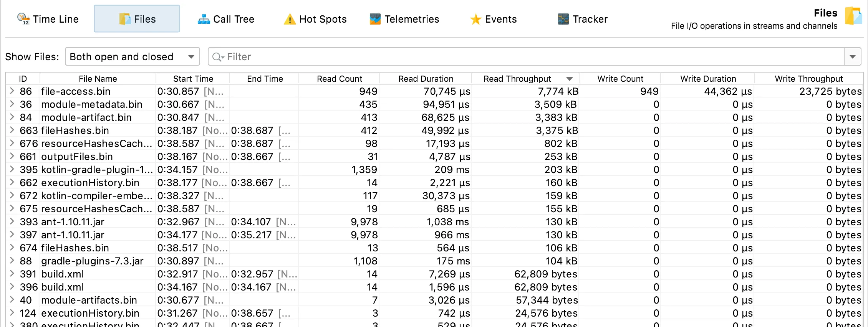Click the Hot Spots warning icon
Image resolution: width=868 pixels, height=327 pixels.
(290, 19)
